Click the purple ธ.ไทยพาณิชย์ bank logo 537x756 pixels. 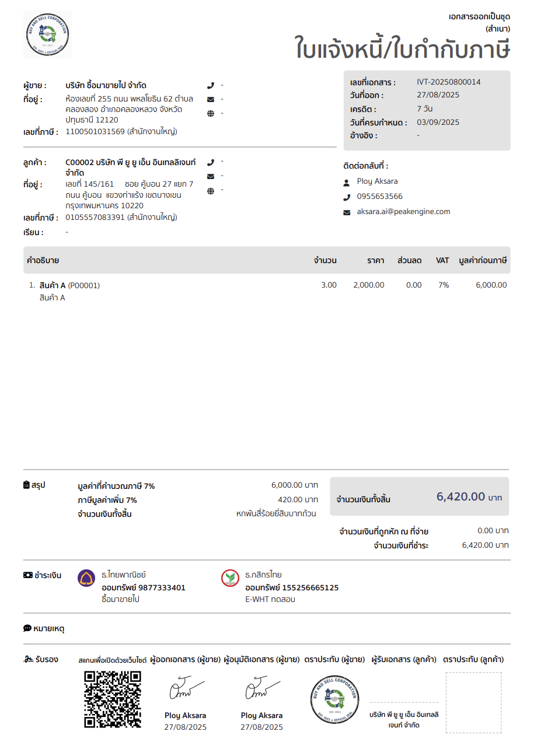[x=86, y=578]
